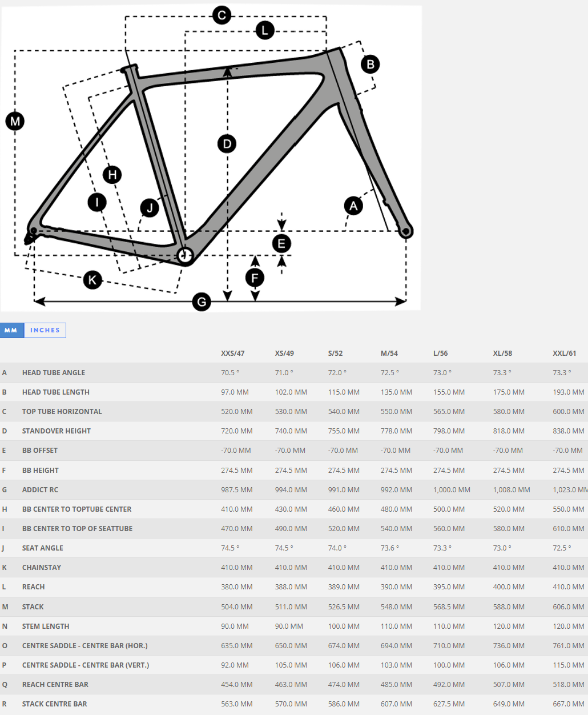
Task: Click the D standover height marker
Action: click(x=227, y=143)
